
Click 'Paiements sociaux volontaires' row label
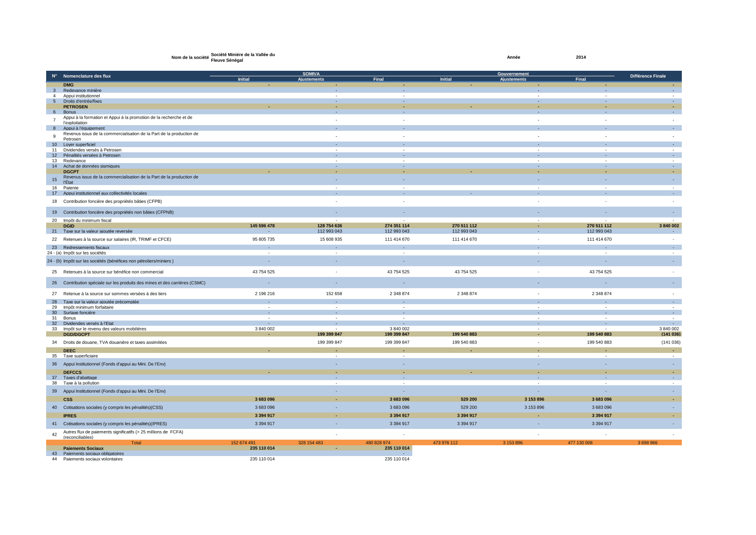(93, 459)
